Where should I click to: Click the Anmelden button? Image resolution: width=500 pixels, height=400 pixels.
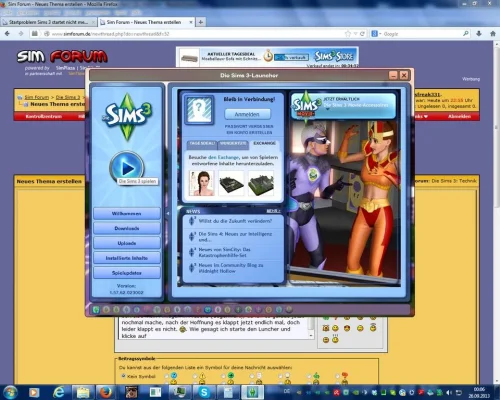(247, 114)
